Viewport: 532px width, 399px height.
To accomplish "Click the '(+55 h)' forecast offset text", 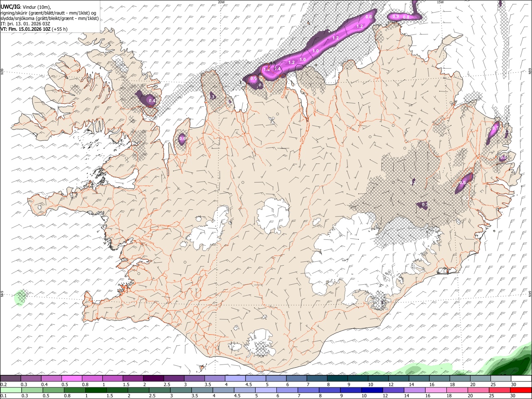I will (60, 29).
